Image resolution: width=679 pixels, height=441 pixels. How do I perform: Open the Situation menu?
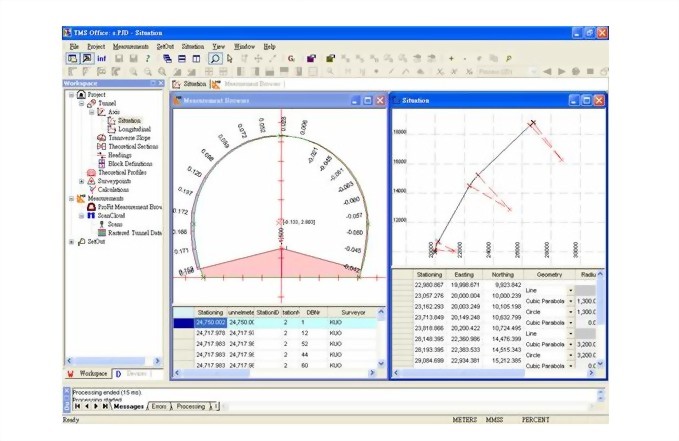pos(193,46)
